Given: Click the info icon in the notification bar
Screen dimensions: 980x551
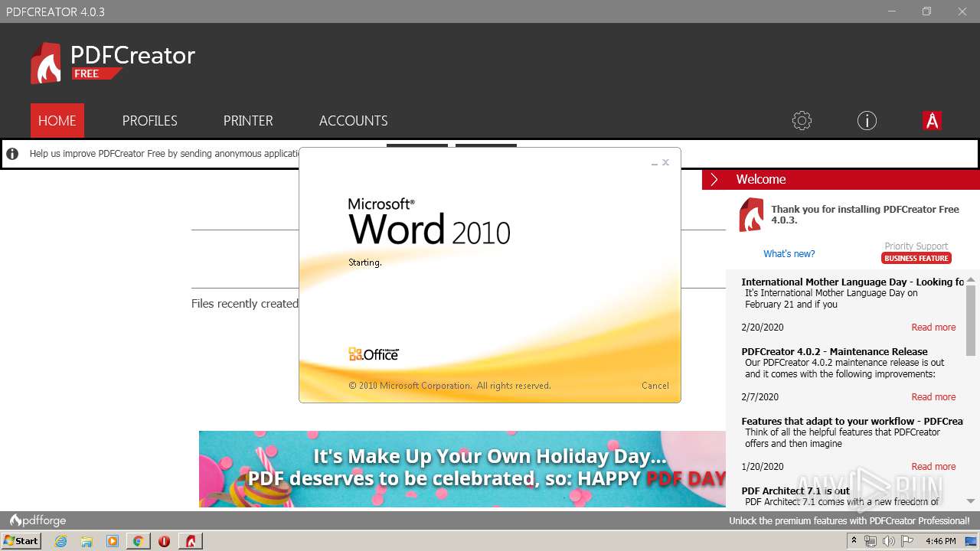Looking at the screenshot, I should [x=12, y=154].
